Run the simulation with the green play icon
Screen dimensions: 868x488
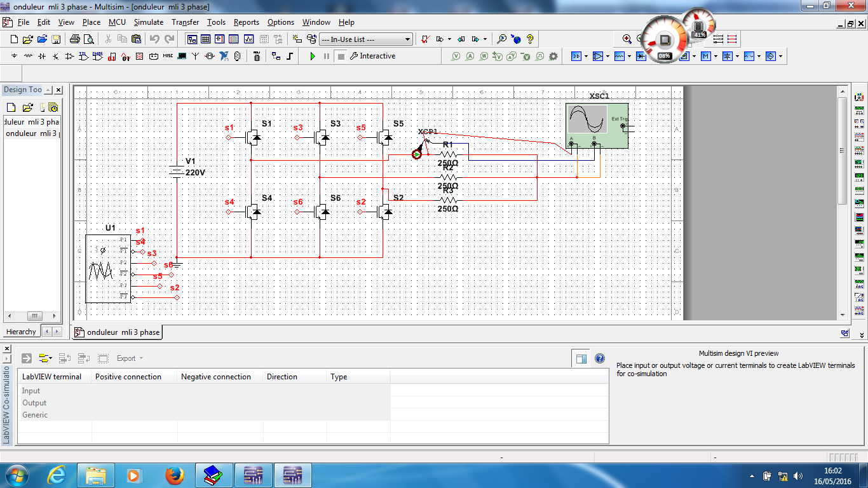(312, 56)
